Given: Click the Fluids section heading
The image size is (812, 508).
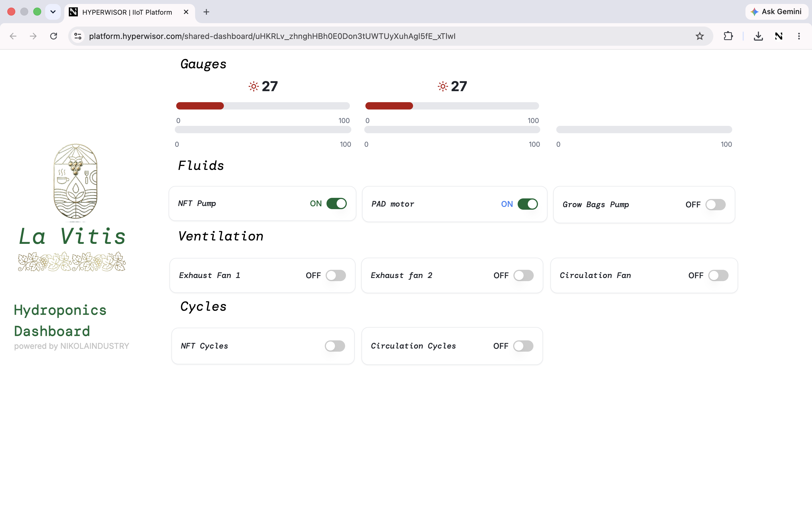Looking at the screenshot, I should click(201, 166).
